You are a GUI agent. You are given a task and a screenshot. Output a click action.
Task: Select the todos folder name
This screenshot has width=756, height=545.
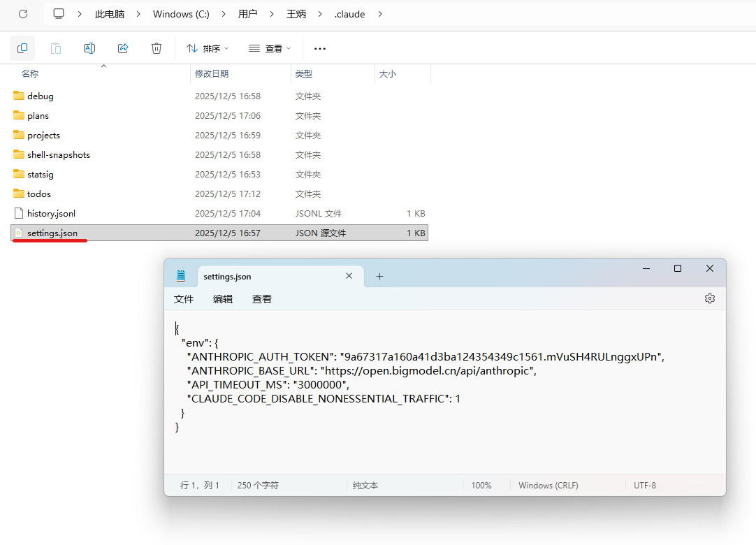point(39,194)
